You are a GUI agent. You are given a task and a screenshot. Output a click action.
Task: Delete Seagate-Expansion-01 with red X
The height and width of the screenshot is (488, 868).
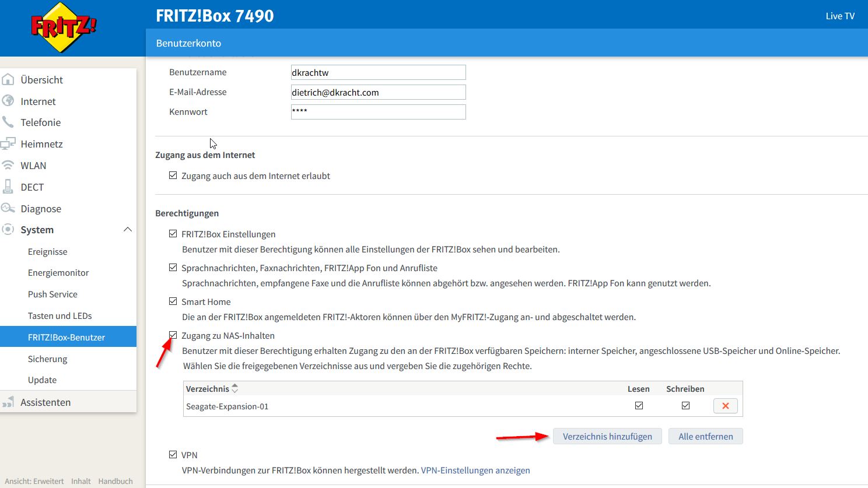click(x=725, y=406)
